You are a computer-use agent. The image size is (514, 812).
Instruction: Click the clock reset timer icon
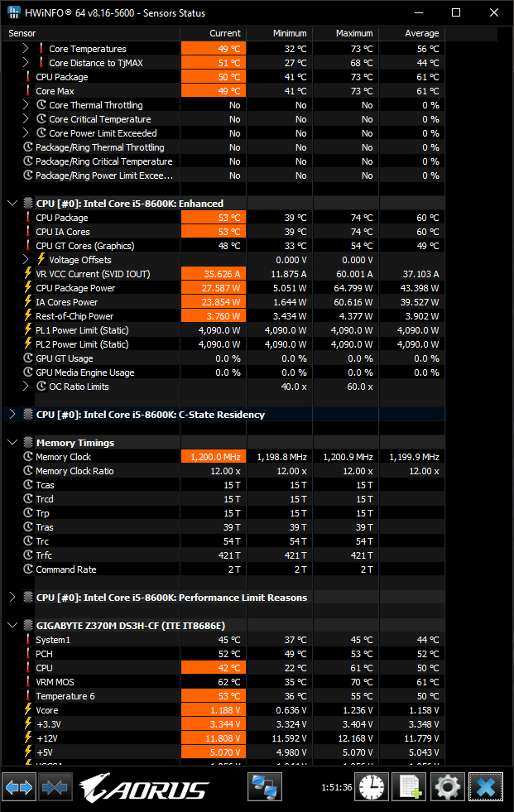tap(372, 788)
